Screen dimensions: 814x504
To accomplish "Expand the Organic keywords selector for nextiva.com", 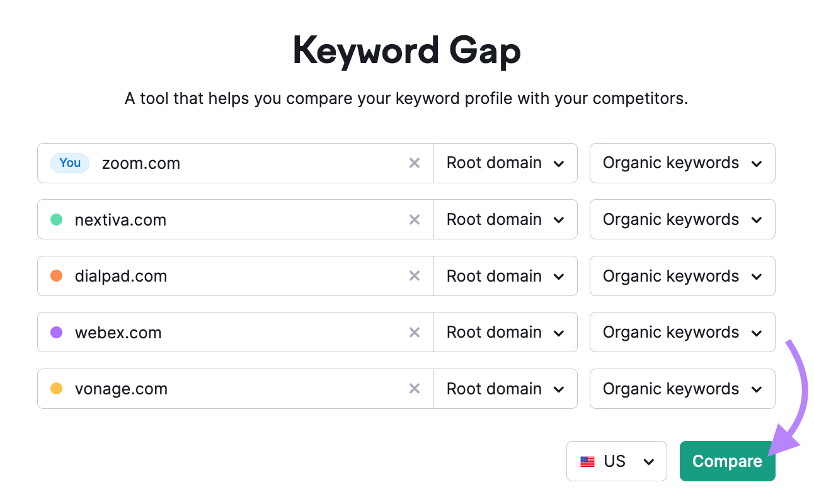I will (x=682, y=219).
